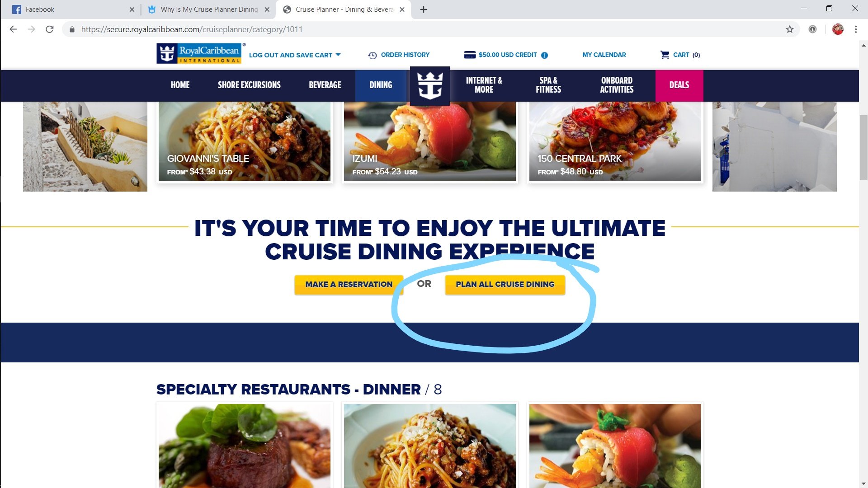Click the credit info icon next to USD credit
Viewport: 868px width, 488px height.
[x=545, y=55]
